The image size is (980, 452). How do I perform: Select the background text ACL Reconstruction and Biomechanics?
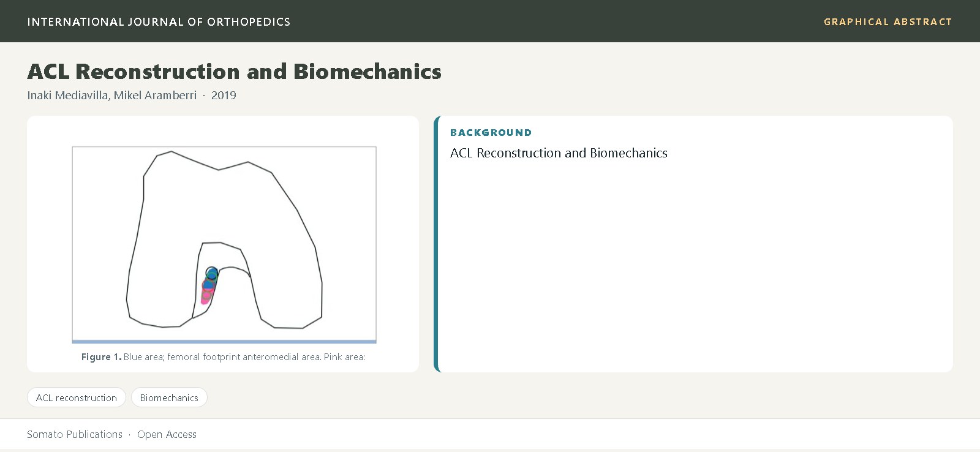[559, 153]
